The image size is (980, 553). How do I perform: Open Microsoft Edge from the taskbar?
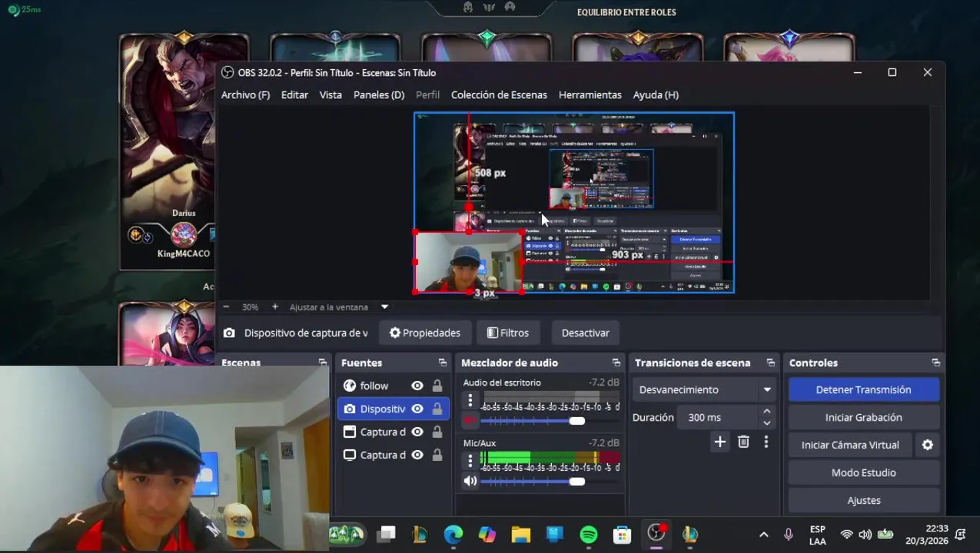(453, 534)
